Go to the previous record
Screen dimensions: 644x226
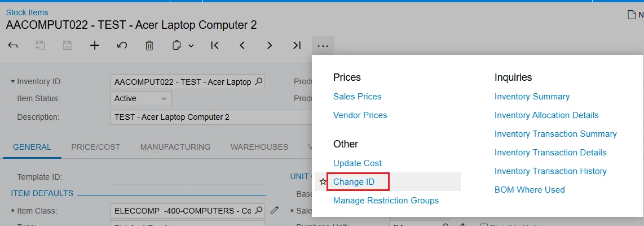242,45
